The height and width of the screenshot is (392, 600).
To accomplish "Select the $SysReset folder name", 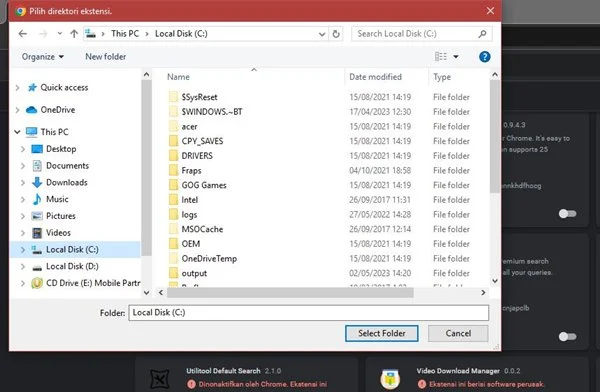I will [x=199, y=97].
